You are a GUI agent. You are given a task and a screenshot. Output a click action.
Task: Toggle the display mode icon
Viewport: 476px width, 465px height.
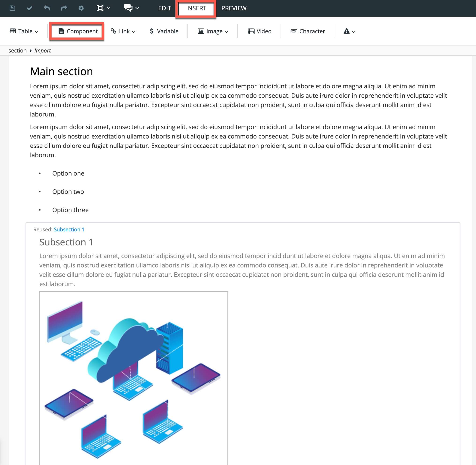tap(101, 8)
